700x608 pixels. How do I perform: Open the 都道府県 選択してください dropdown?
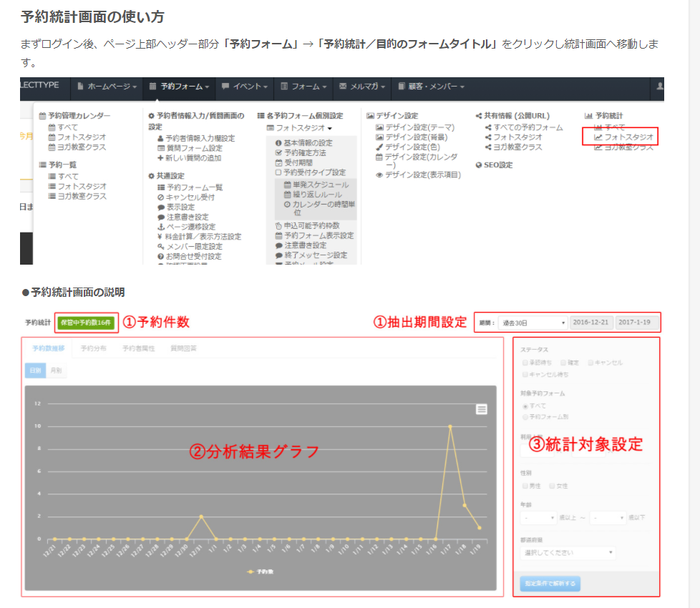[565, 551]
